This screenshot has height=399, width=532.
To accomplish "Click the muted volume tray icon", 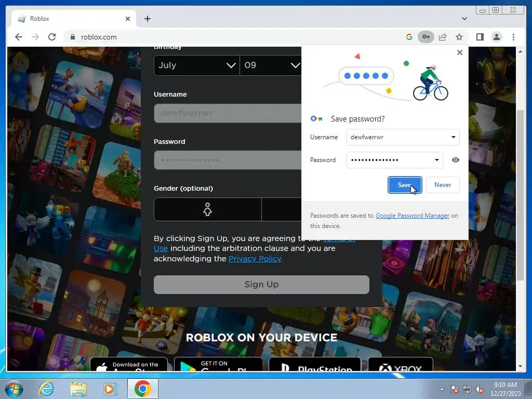I will click(x=480, y=389).
